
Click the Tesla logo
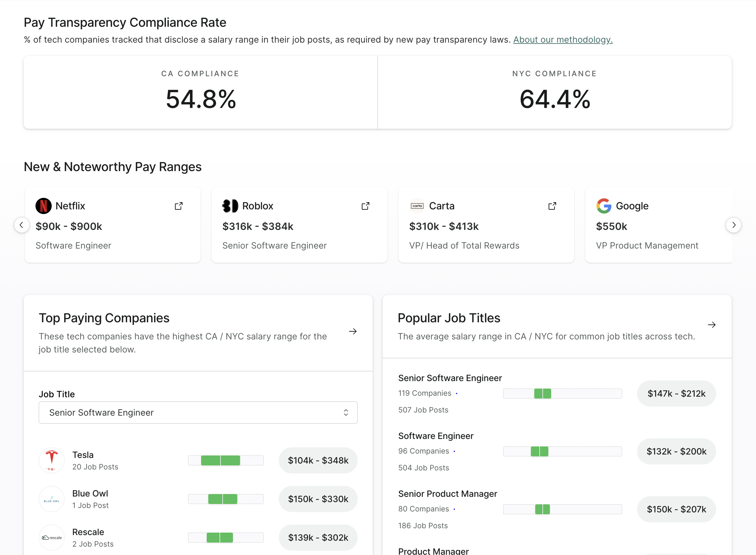tap(52, 460)
